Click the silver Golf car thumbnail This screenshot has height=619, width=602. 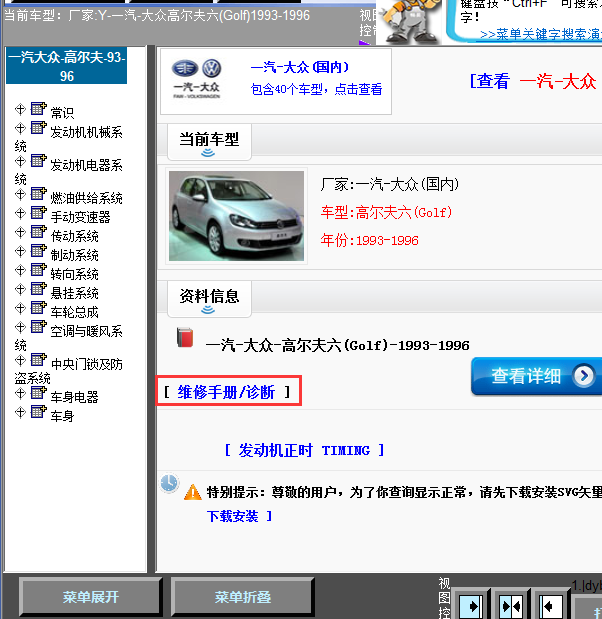[236, 216]
